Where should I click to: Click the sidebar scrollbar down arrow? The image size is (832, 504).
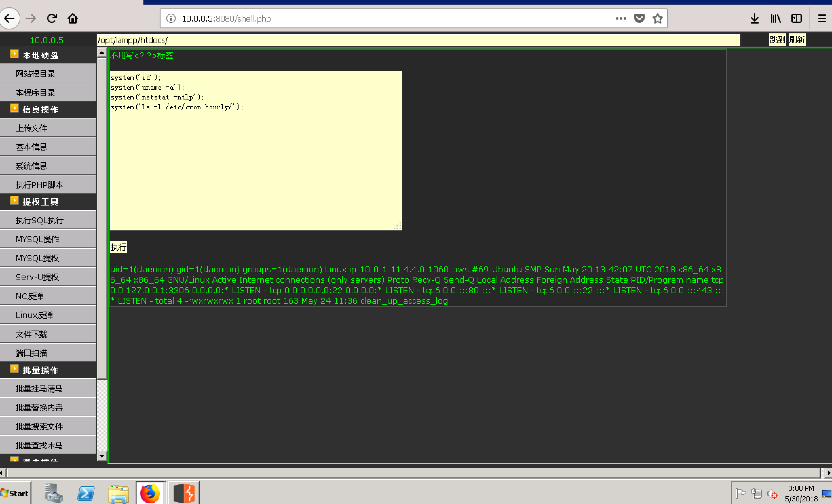pyautogui.click(x=102, y=456)
